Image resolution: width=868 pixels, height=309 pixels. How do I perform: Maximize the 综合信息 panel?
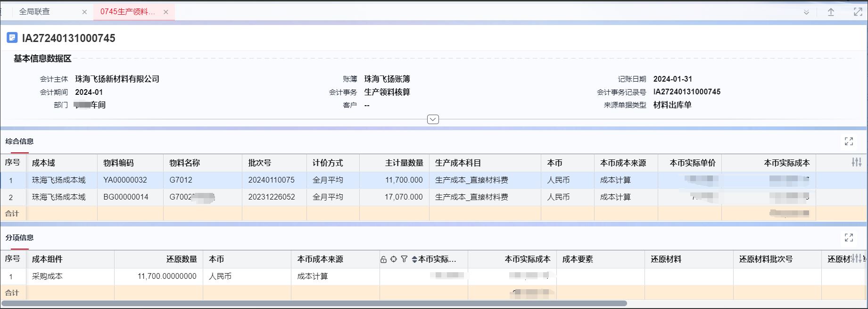pos(849,142)
